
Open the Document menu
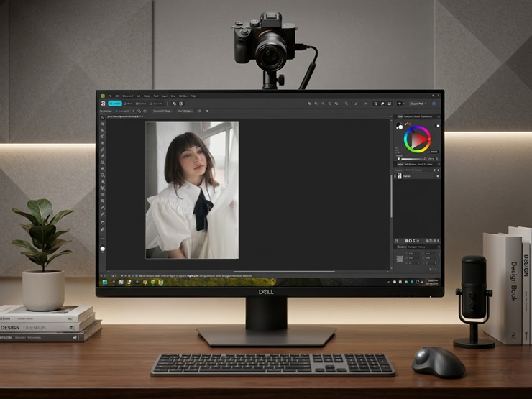coord(127,96)
